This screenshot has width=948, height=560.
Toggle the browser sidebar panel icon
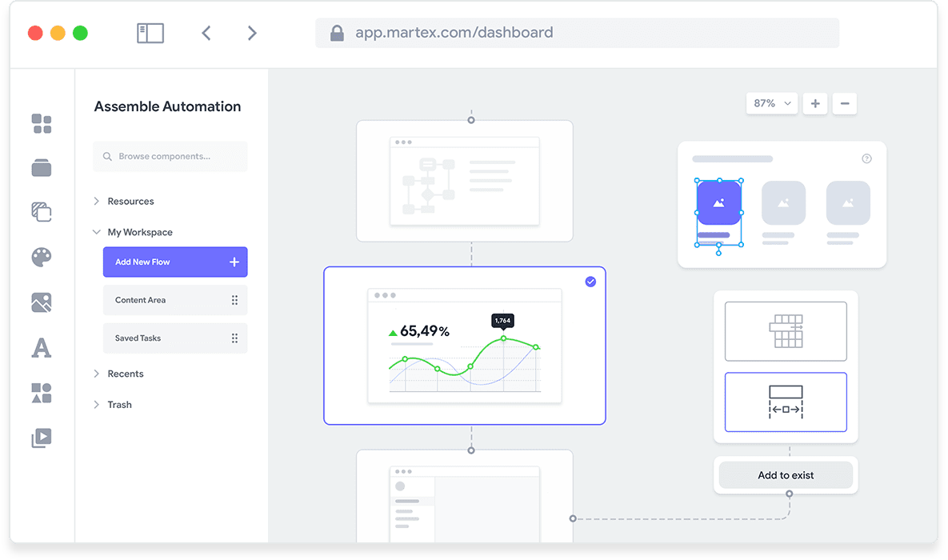pyautogui.click(x=150, y=32)
